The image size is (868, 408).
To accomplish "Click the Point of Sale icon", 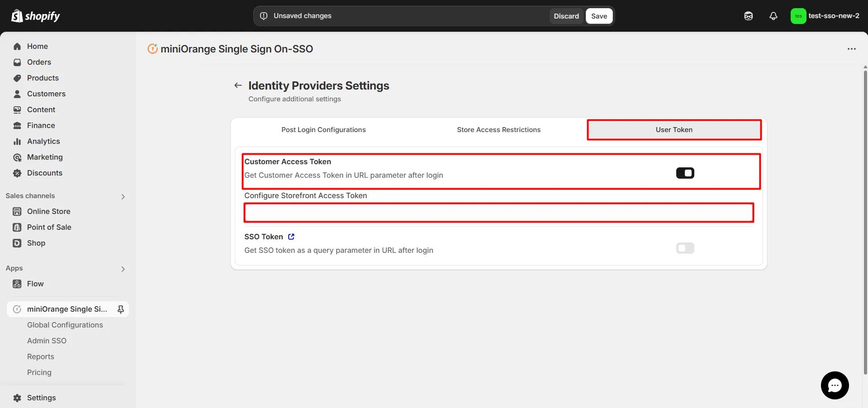I will click(17, 227).
